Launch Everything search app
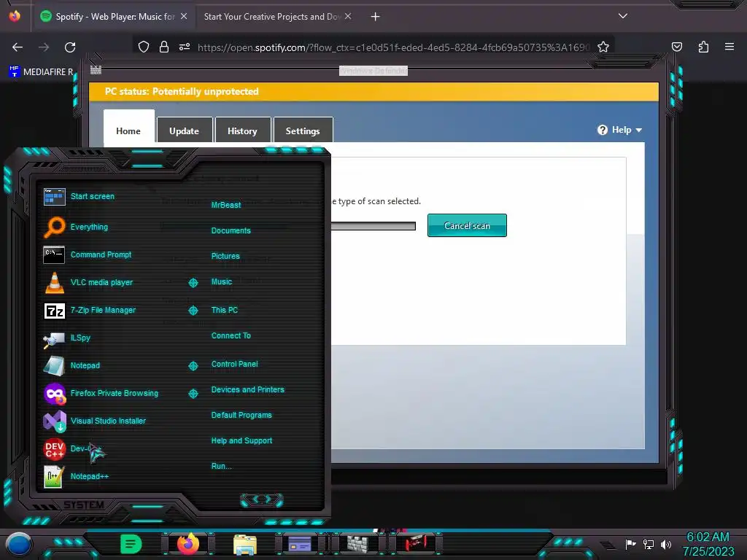The height and width of the screenshot is (560, 747). [x=76, y=227]
